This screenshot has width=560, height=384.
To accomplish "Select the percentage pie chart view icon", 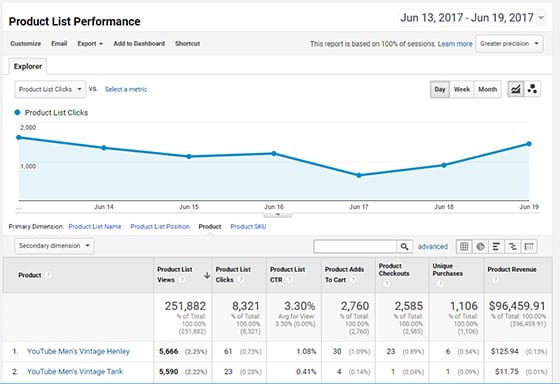I will (480, 246).
